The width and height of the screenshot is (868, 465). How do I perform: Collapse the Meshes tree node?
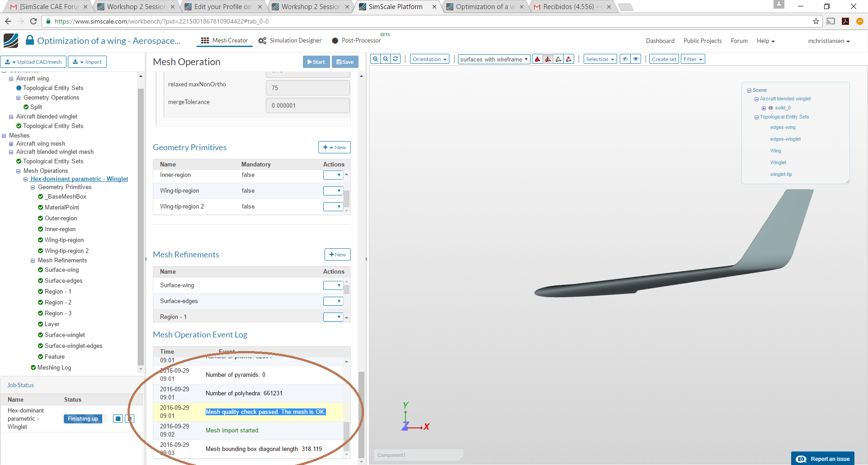tap(4, 136)
